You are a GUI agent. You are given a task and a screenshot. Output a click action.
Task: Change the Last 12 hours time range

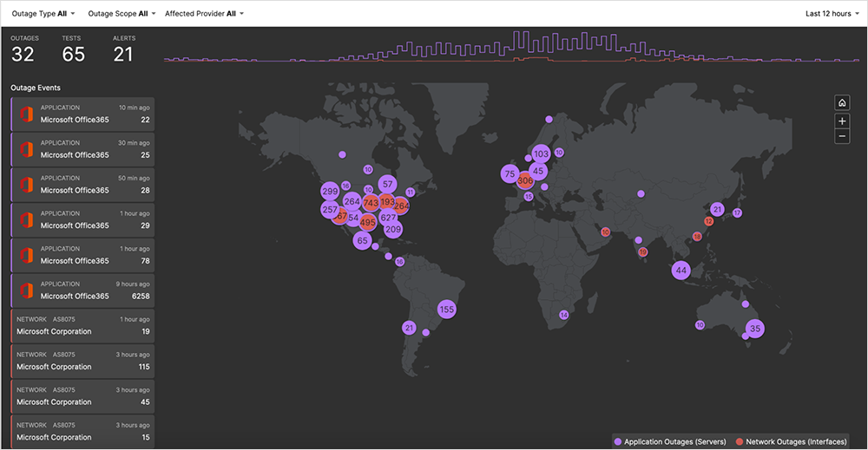point(832,13)
